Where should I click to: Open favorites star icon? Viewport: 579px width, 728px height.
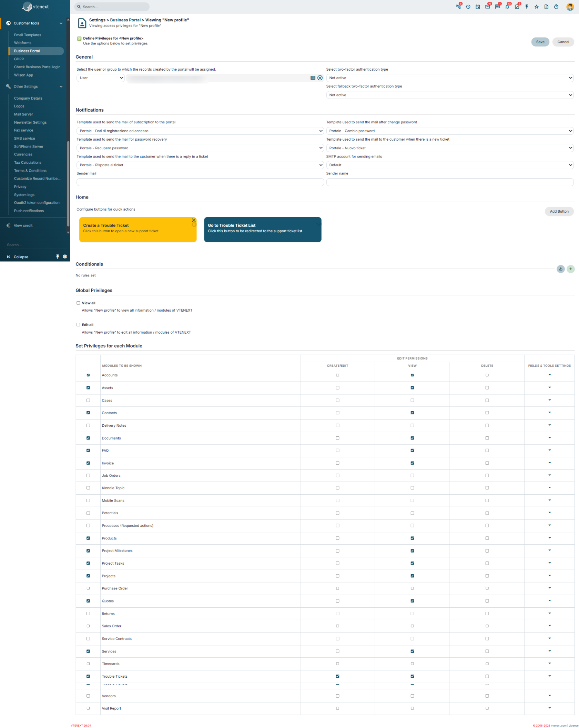coord(537,7)
